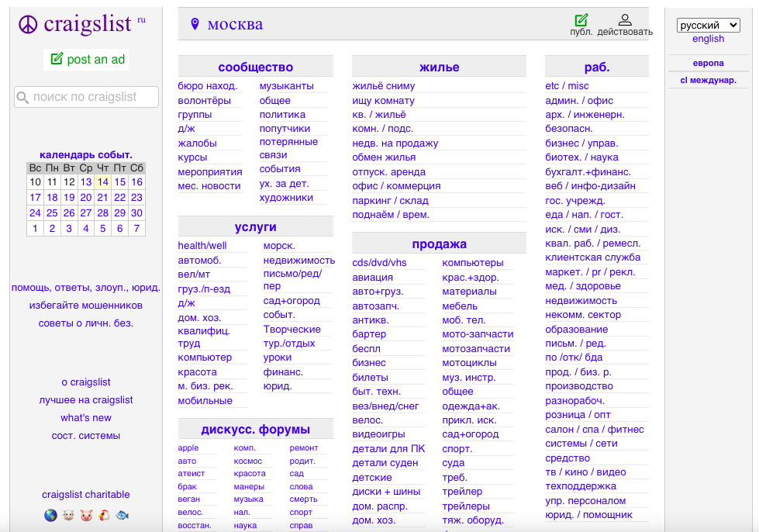Open the what's new link
This screenshot has width=759, height=532.
pyautogui.click(x=86, y=418)
